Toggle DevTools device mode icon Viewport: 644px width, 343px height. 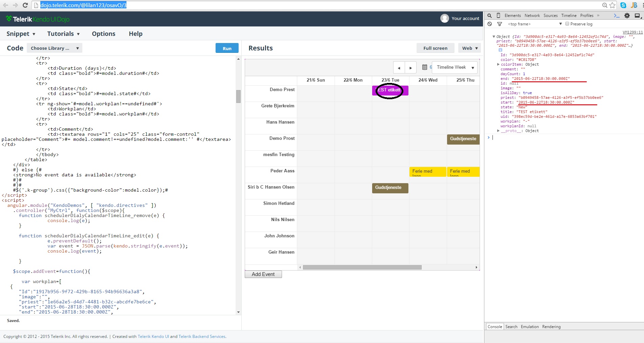coord(498,16)
